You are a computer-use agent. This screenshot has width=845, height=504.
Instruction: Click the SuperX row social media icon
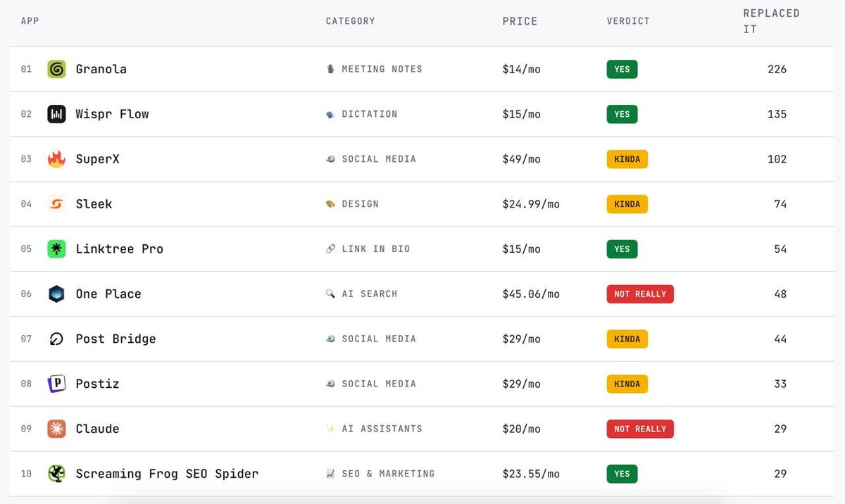point(330,159)
